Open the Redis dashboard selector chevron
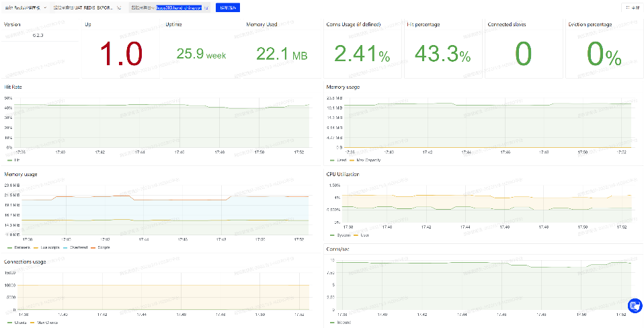644x328 pixels. 44,7
